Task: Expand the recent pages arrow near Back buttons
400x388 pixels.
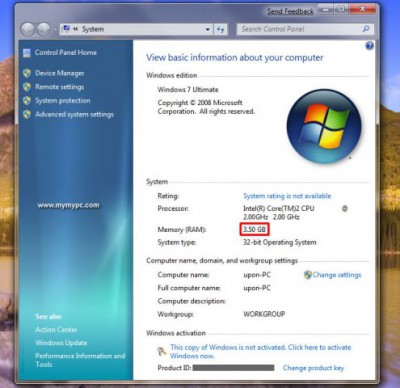Action: (54, 30)
